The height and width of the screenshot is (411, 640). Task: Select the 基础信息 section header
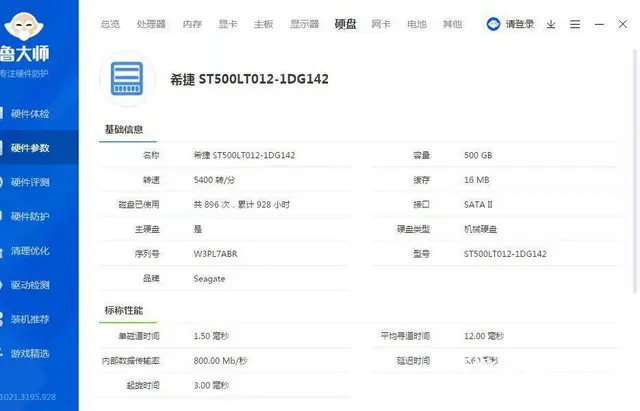124,130
